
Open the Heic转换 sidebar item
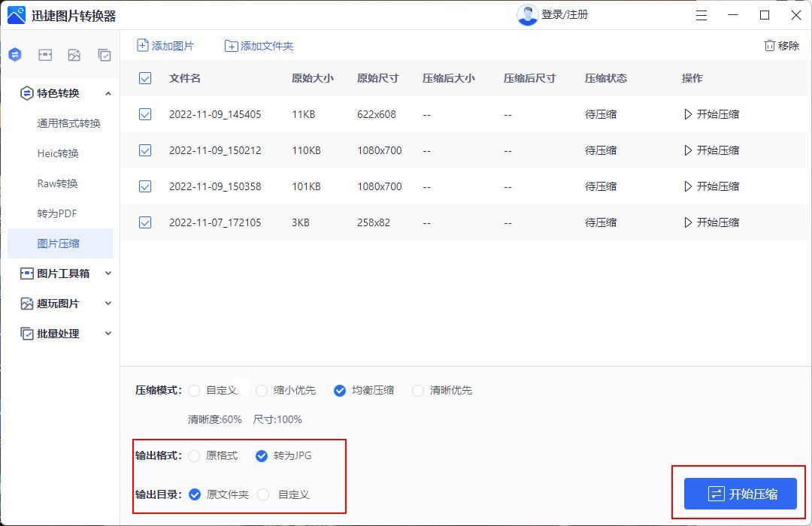click(60, 153)
